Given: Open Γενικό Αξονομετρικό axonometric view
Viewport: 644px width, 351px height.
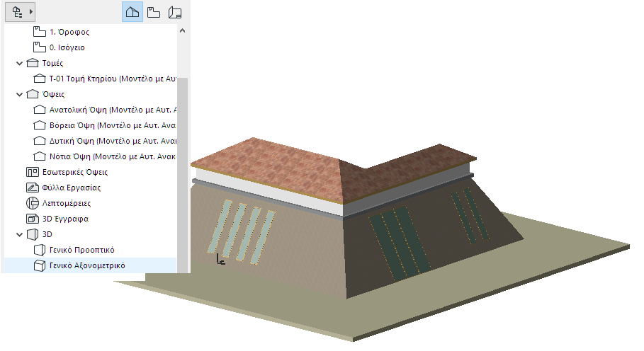Looking at the screenshot, I should pyautogui.click(x=87, y=265).
